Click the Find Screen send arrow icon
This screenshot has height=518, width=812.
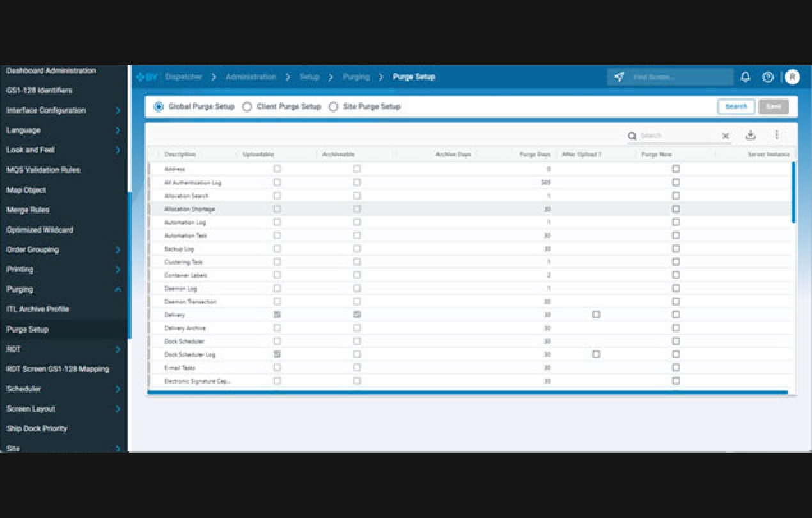tap(618, 77)
